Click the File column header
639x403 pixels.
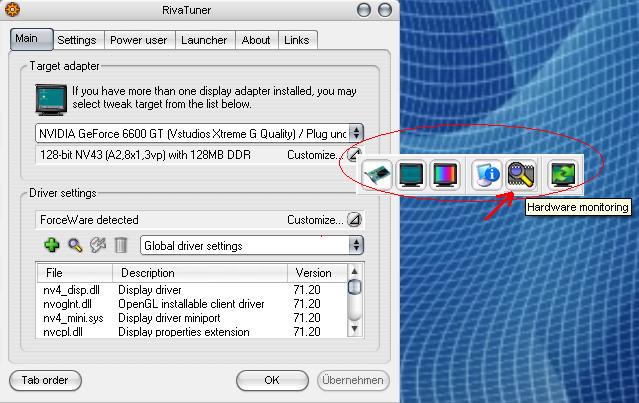pos(75,273)
